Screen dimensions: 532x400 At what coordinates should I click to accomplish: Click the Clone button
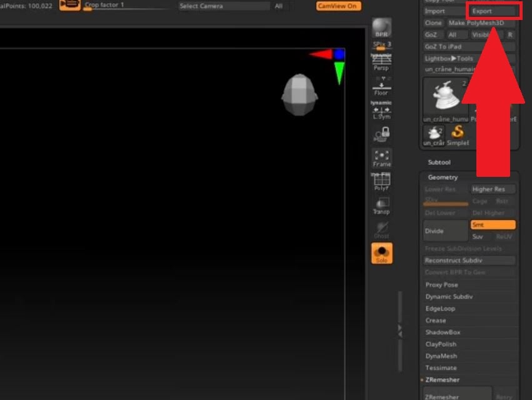click(433, 23)
